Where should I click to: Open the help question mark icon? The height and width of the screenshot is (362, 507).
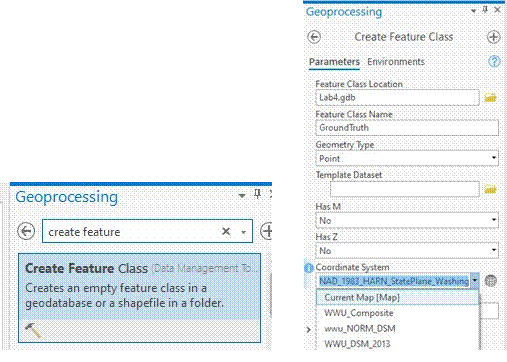(494, 62)
